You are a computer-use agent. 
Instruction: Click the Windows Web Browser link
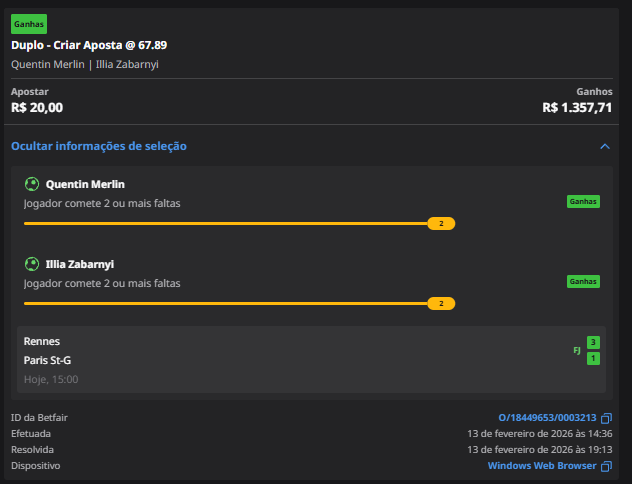(542, 465)
